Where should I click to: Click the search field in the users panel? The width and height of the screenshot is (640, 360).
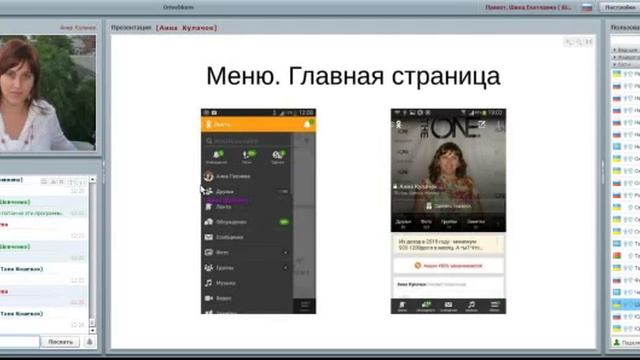625,40
